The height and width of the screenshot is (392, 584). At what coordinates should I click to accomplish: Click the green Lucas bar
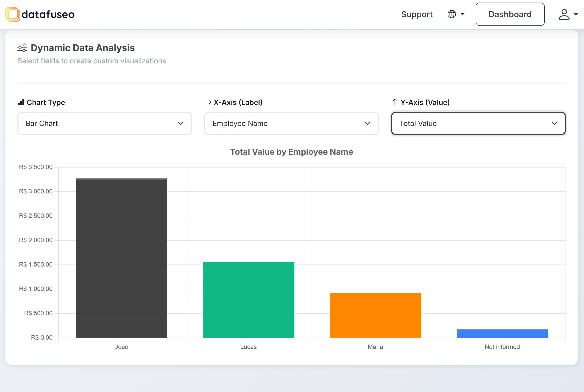[248, 299]
